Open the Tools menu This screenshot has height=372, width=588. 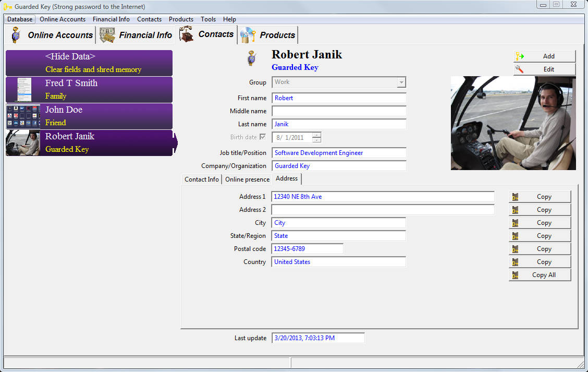(x=208, y=19)
